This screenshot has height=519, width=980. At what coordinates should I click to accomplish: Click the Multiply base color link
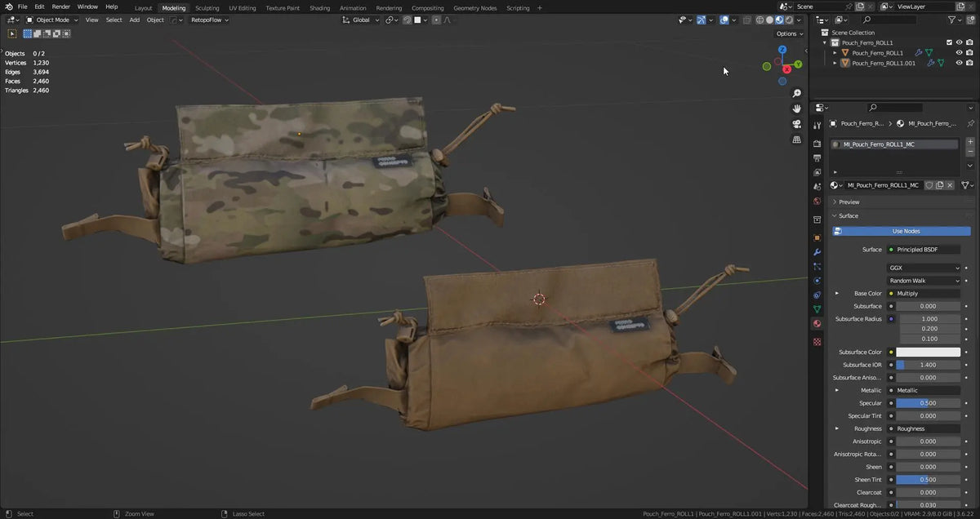[924, 294]
